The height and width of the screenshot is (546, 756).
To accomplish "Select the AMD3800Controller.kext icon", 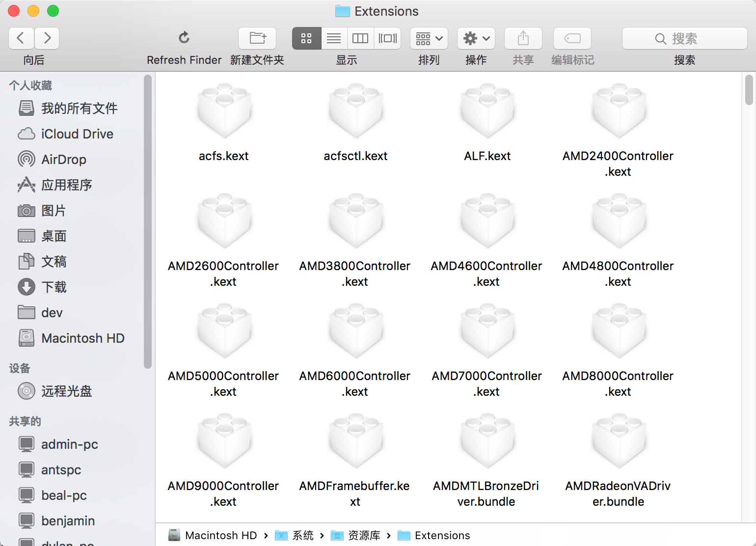I will 356,220.
